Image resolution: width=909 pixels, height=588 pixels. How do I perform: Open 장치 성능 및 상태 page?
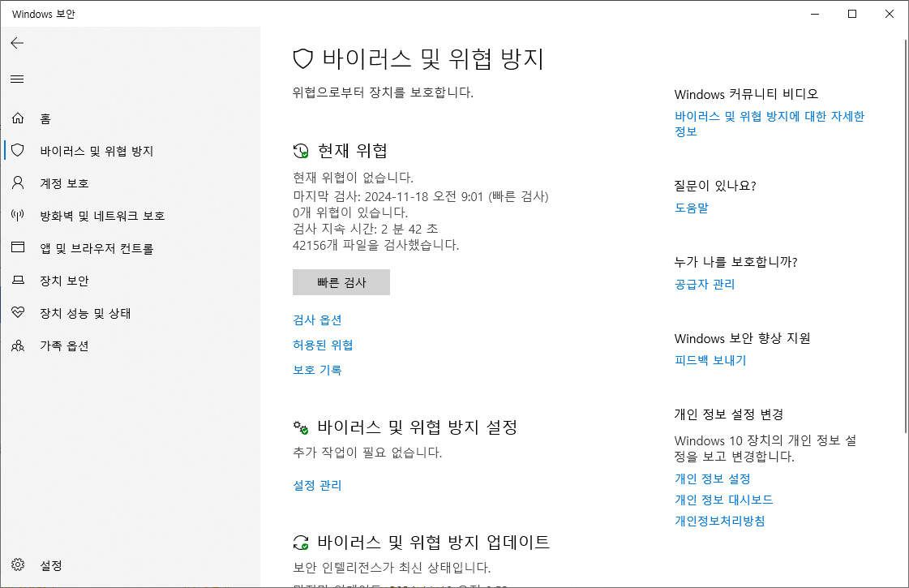tap(131, 313)
